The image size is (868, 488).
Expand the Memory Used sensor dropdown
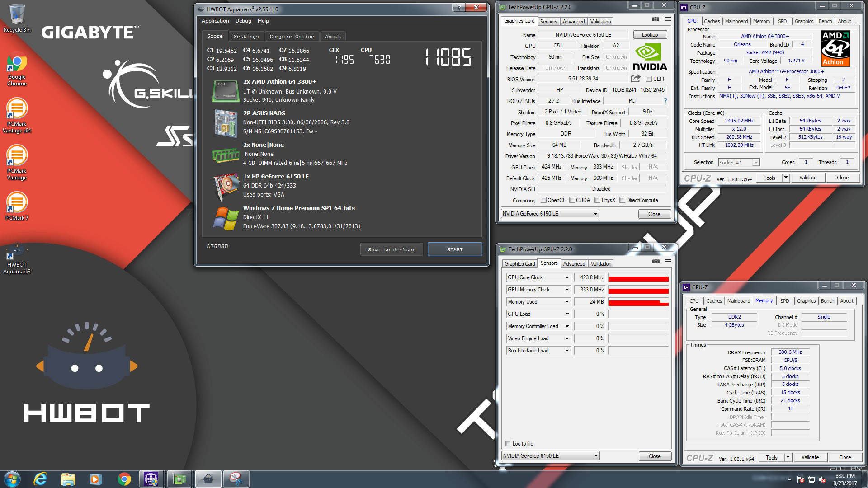(567, 302)
